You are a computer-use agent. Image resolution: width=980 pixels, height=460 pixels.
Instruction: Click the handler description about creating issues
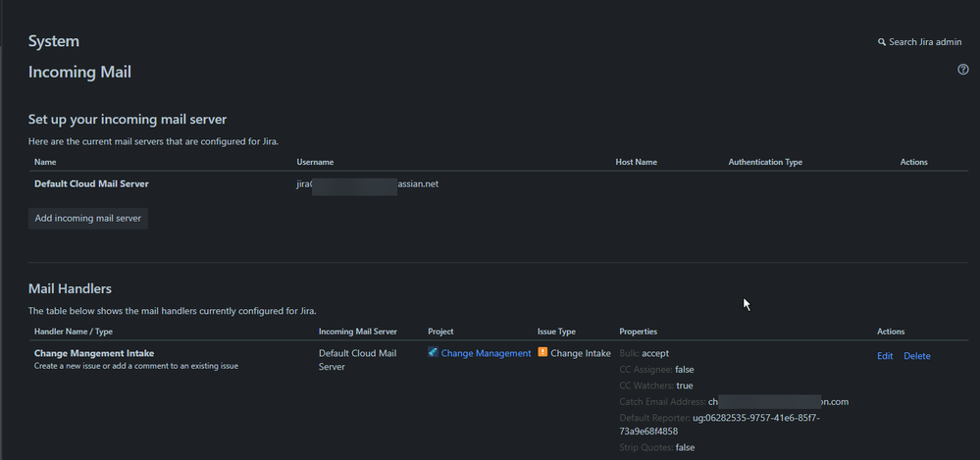[136, 366]
